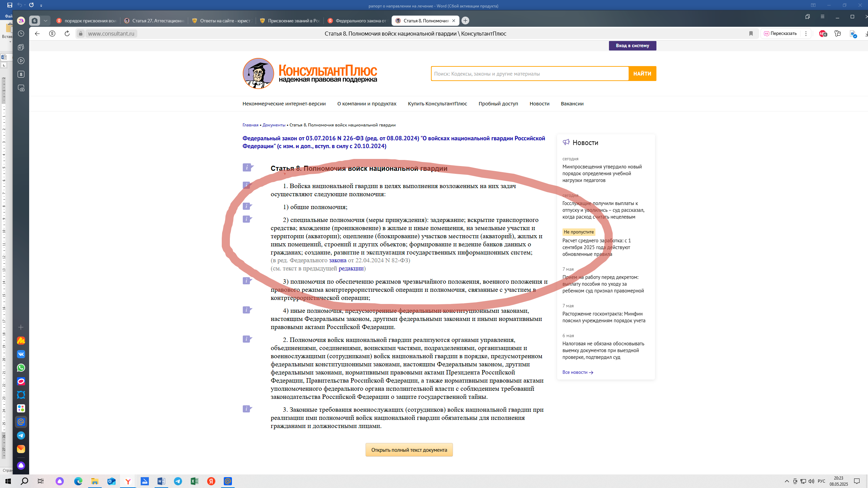This screenshot has width=868, height=488.
Task: Click the orange 'НАЙТИ' search button
Action: [642, 74]
